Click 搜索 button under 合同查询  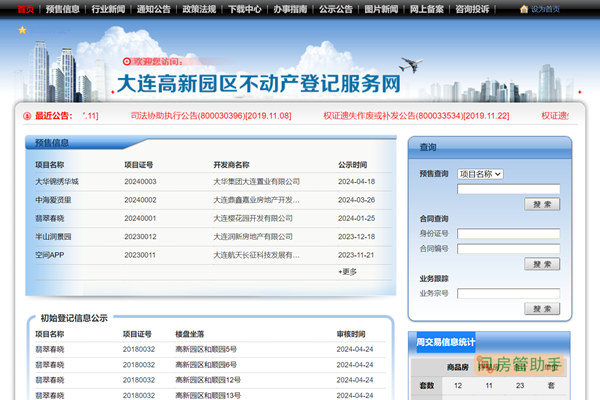tap(542, 264)
